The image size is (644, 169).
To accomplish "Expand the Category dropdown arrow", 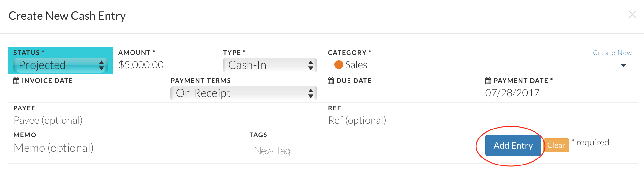I will [x=623, y=66].
